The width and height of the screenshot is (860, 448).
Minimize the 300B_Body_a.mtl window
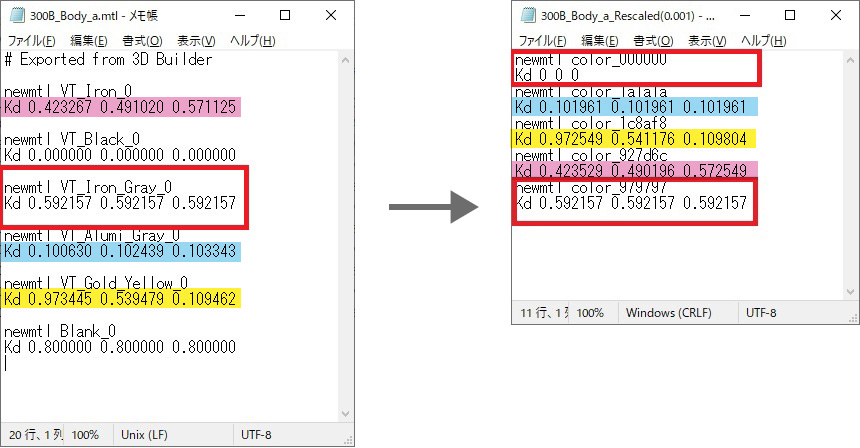(x=239, y=15)
